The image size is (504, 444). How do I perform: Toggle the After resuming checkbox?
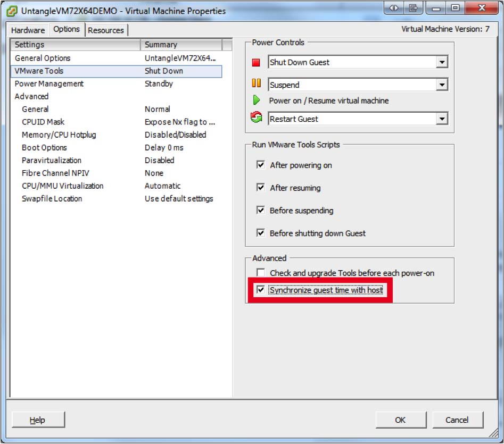coord(260,188)
